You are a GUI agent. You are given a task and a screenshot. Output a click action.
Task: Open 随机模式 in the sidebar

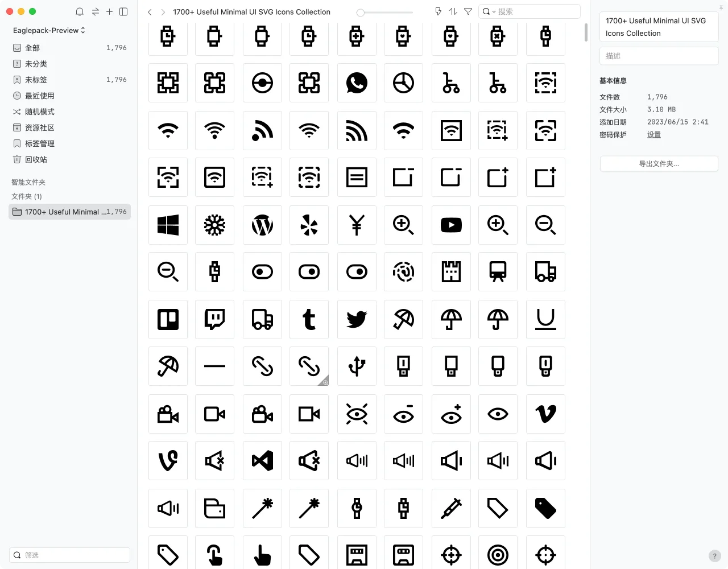point(70,112)
